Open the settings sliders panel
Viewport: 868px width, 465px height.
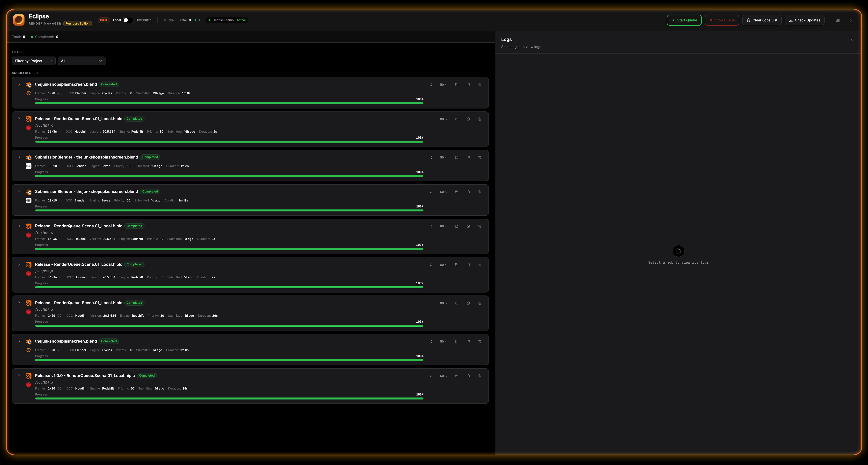click(851, 20)
